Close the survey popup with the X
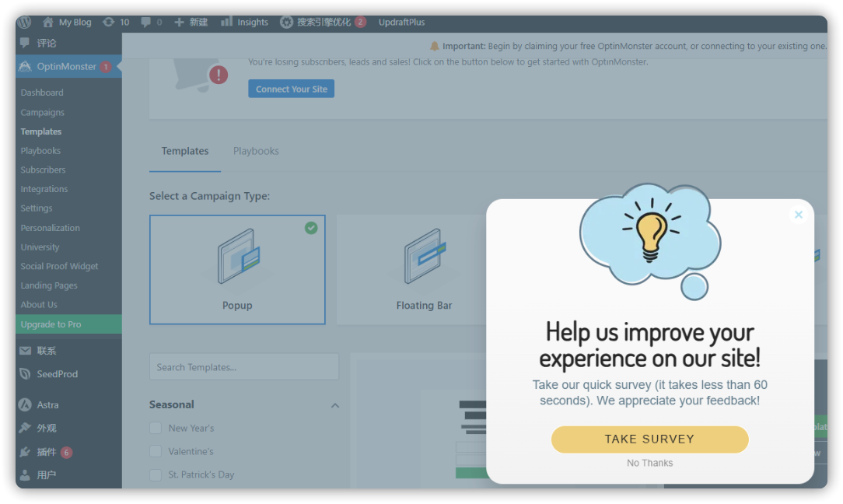Image resolution: width=843 pixels, height=504 pixels. point(799,215)
